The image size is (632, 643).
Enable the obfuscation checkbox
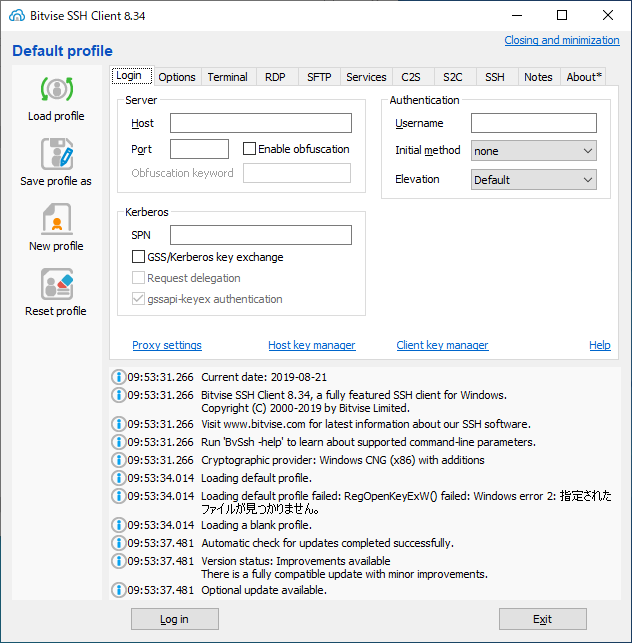[x=249, y=148]
